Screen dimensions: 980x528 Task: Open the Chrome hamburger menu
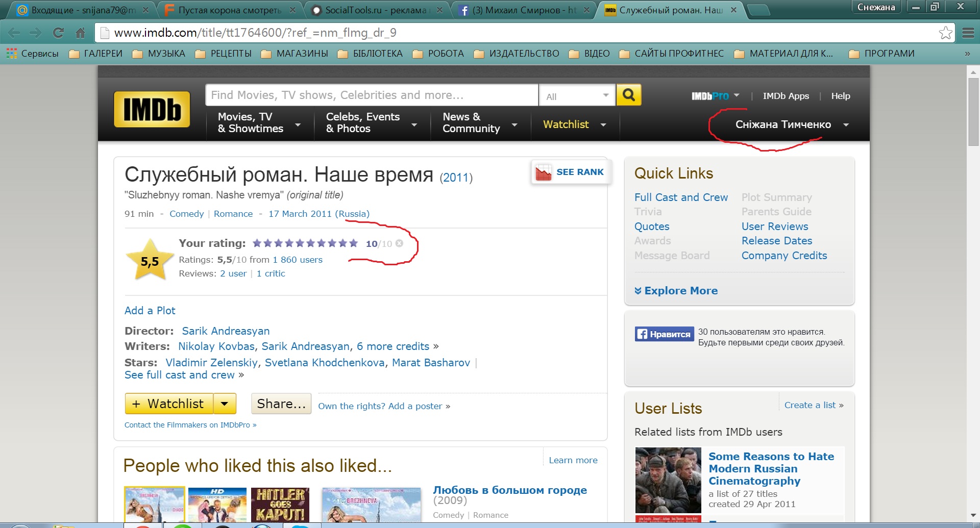(968, 33)
